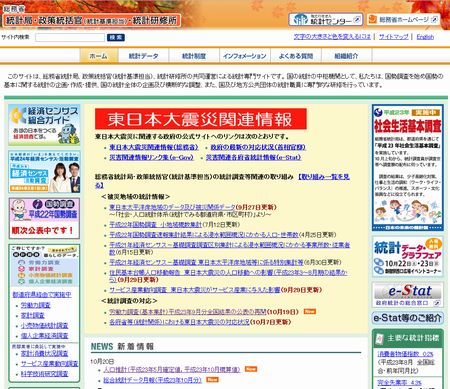Open the 主要な統計指標 panel header
Image resolution: width=450 pixels, height=389 pixels.
(x=408, y=338)
